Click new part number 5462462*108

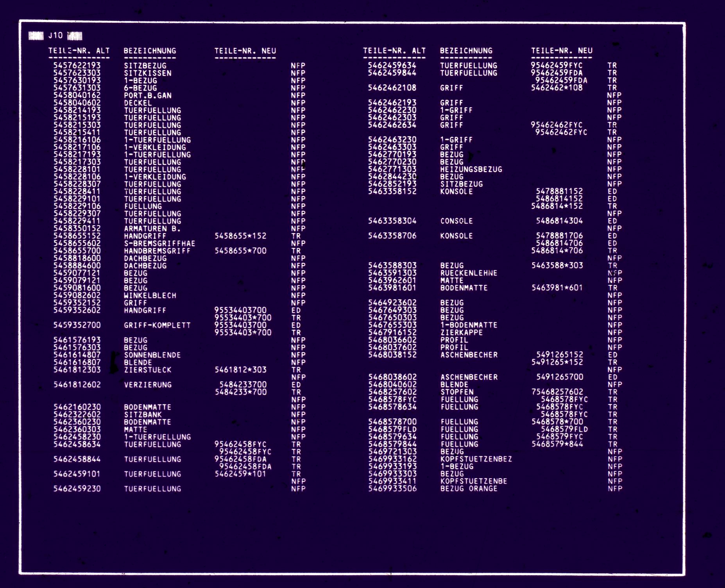(557, 88)
